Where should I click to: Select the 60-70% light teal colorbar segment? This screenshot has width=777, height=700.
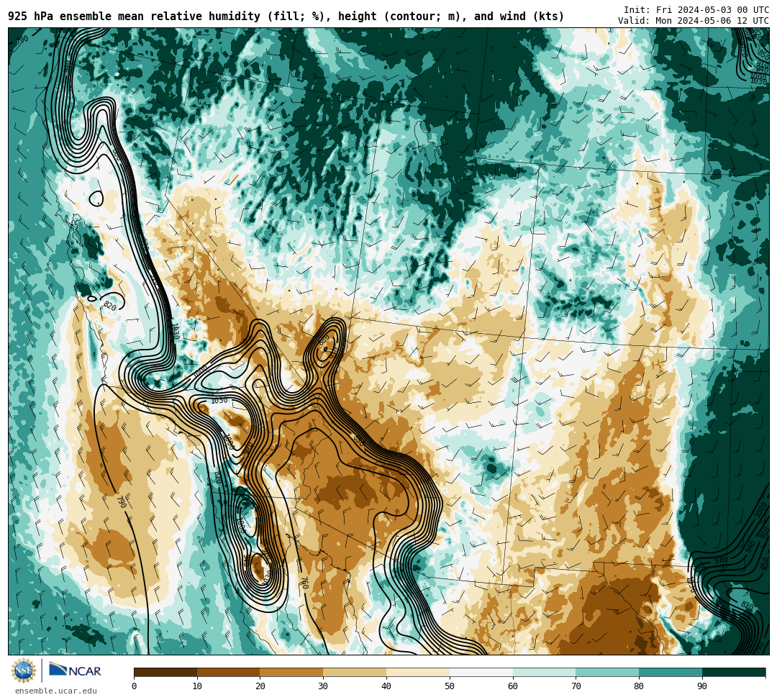544,672
